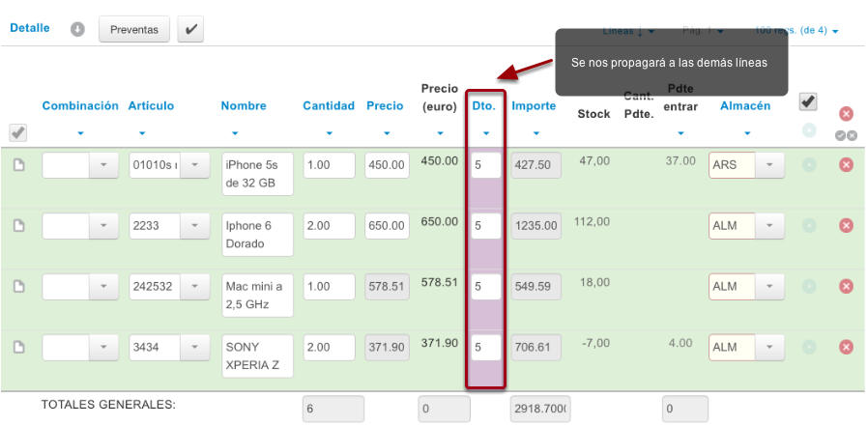The width and height of the screenshot is (868, 426).
Task: Sort by the Cantidad column header
Action: click(x=329, y=105)
